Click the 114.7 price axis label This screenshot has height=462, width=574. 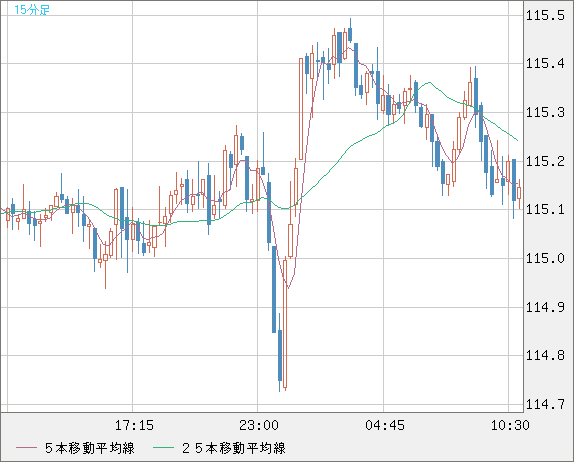click(545, 405)
